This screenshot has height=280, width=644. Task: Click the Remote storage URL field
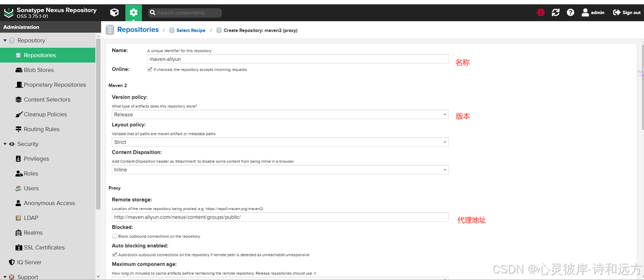(280, 217)
